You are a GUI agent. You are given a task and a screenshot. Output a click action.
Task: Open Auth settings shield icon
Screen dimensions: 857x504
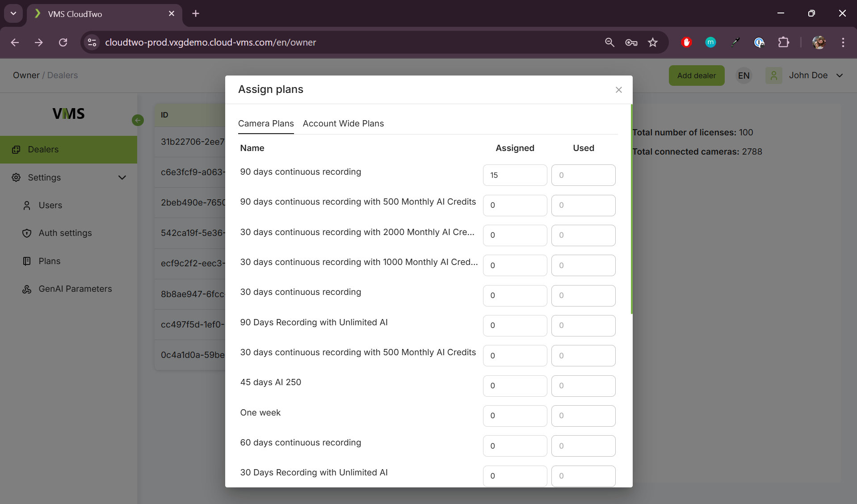click(x=27, y=233)
